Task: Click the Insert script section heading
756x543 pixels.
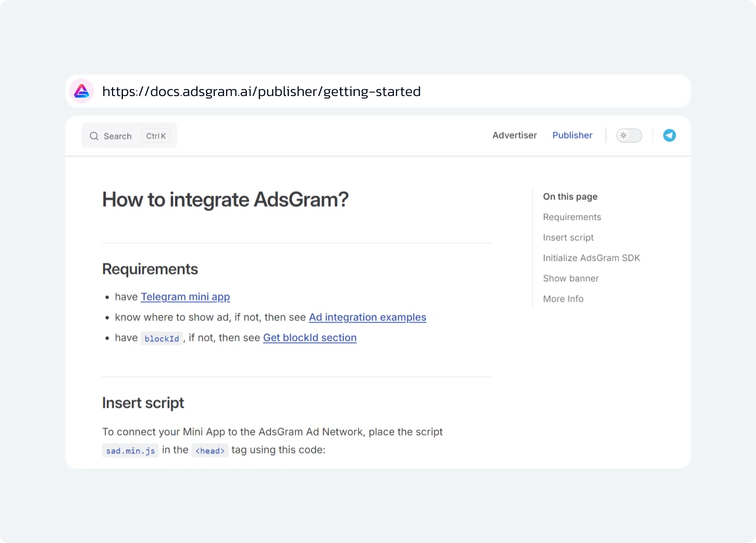Action: pyautogui.click(x=143, y=403)
